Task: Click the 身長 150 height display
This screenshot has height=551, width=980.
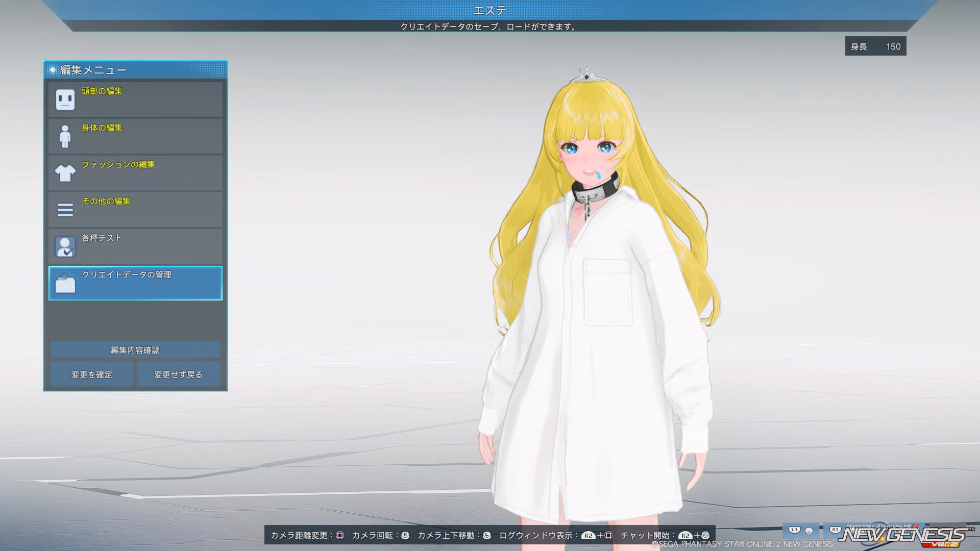Action: [875, 46]
